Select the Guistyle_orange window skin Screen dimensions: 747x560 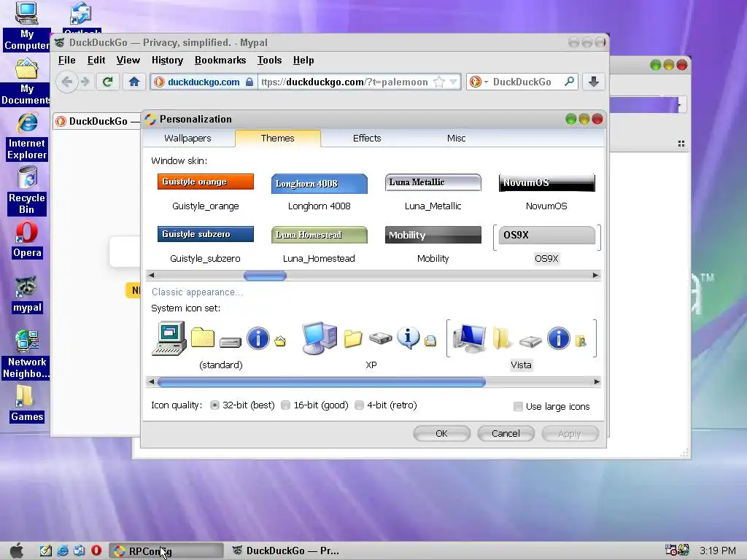pos(205,192)
